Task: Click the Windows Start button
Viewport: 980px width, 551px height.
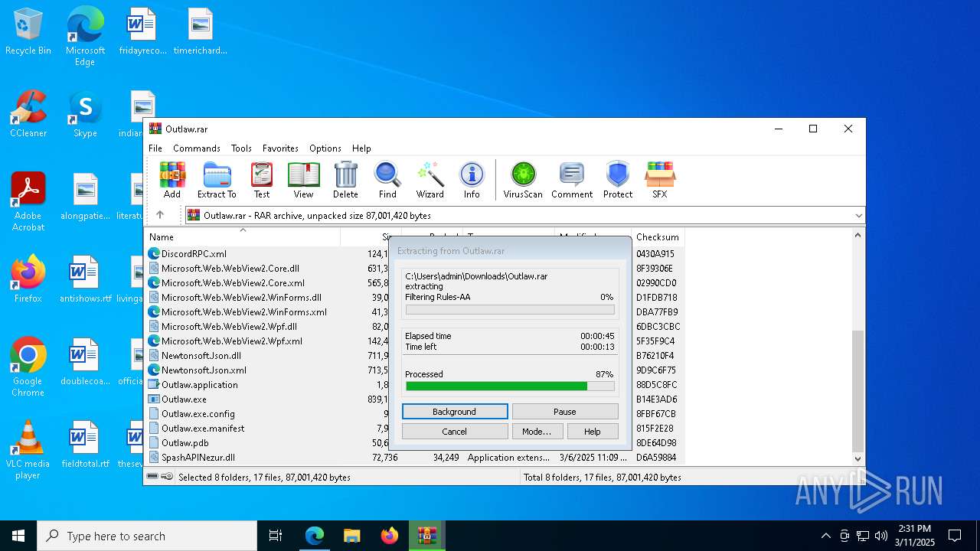Action: tap(18, 536)
